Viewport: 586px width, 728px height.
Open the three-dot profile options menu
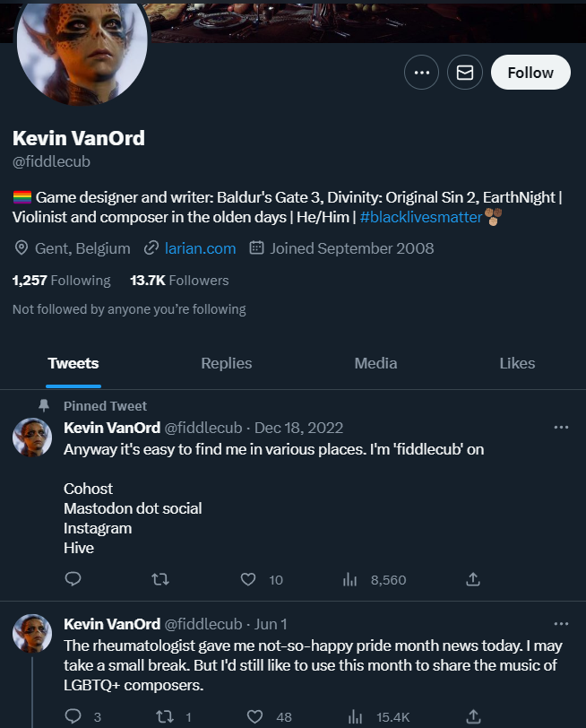pyautogui.click(x=421, y=73)
